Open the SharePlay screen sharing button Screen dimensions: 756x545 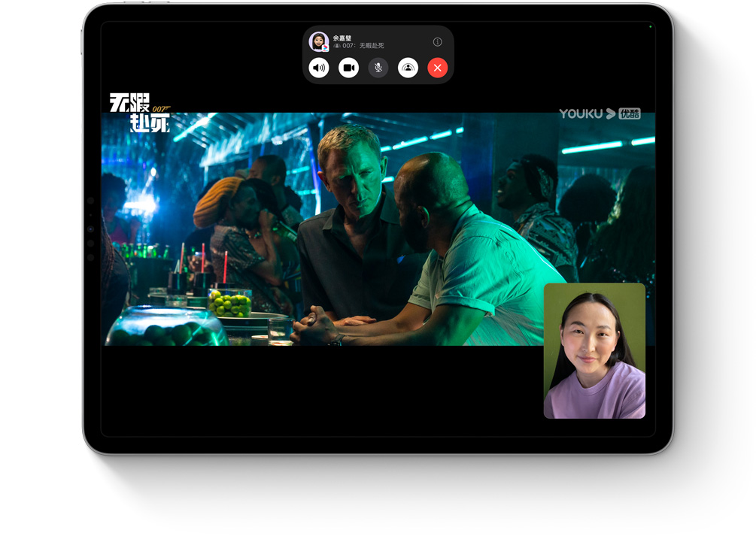coord(408,68)
